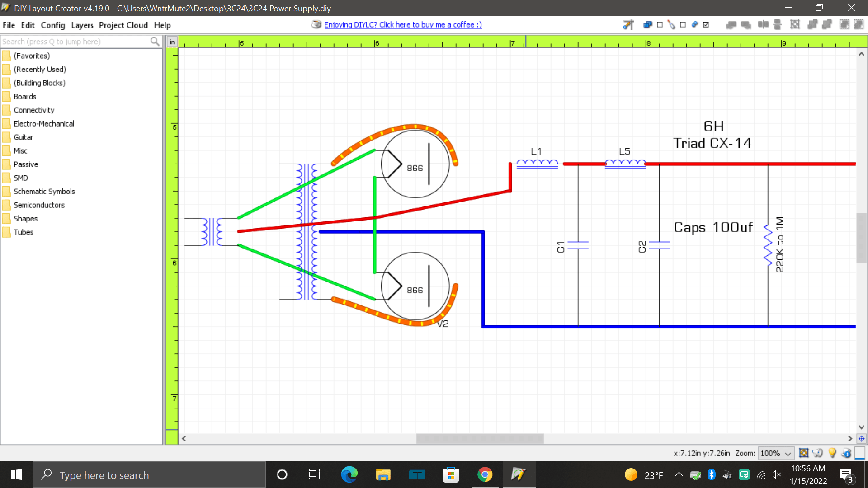Viewport: 868px width, 488px height.
Task: Select the C1 capacitor symbol
Action: (578, 245)
